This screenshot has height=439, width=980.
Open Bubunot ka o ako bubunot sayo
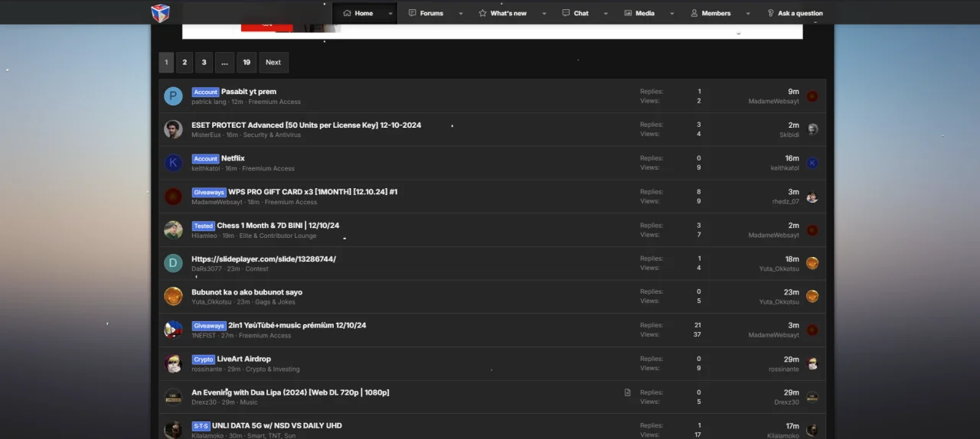point(247,292)
